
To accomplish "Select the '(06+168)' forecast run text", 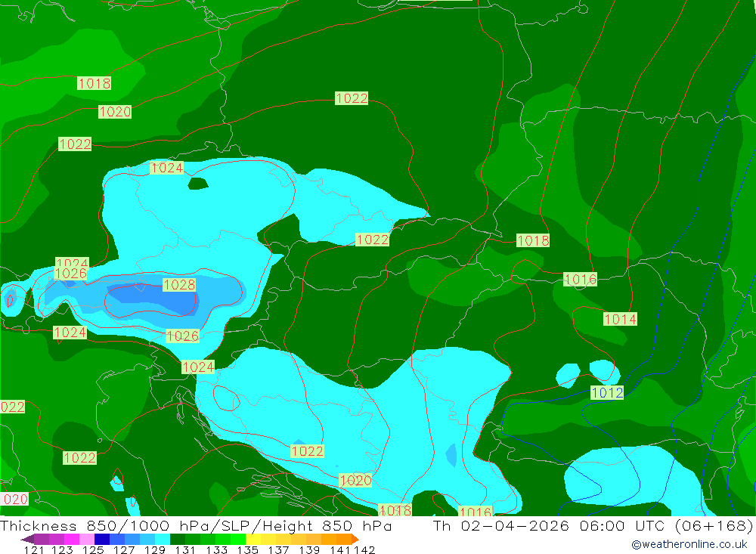I will (714, 525).
